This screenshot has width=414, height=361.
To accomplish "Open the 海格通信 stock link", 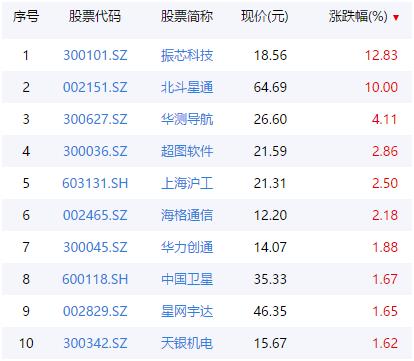I will coord(187,215).
